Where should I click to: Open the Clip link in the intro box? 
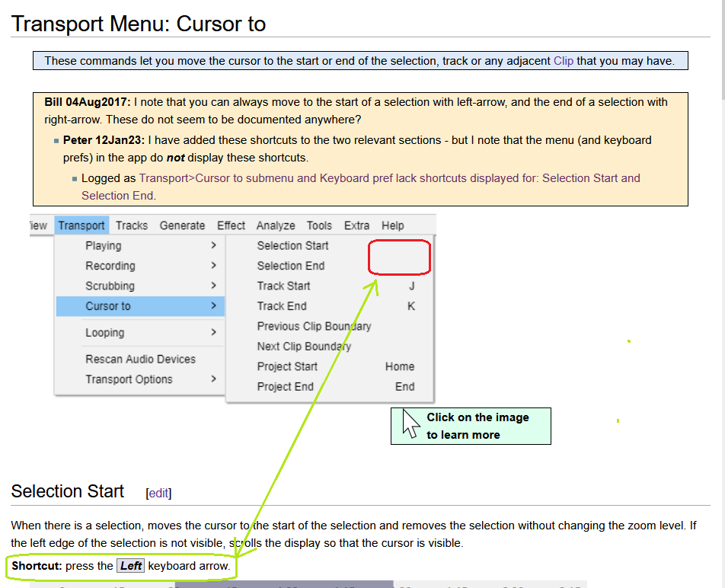564,60
